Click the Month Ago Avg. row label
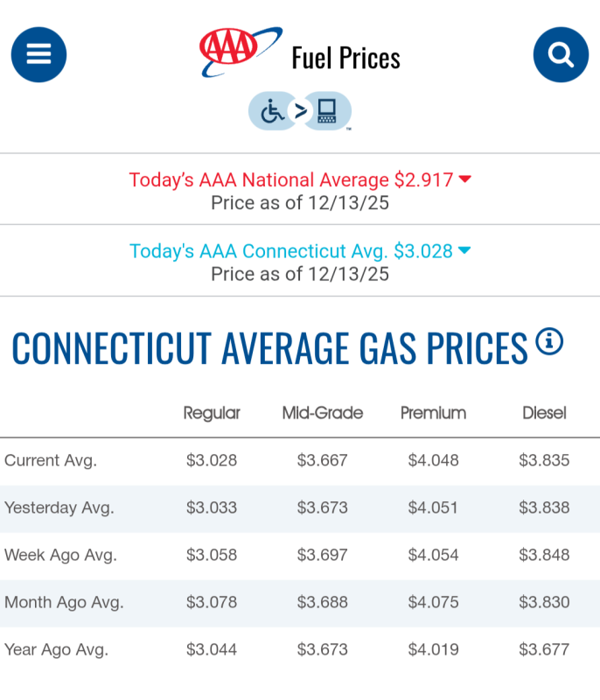The width and height of the screenshot is (600, 700). coord(64,602)
